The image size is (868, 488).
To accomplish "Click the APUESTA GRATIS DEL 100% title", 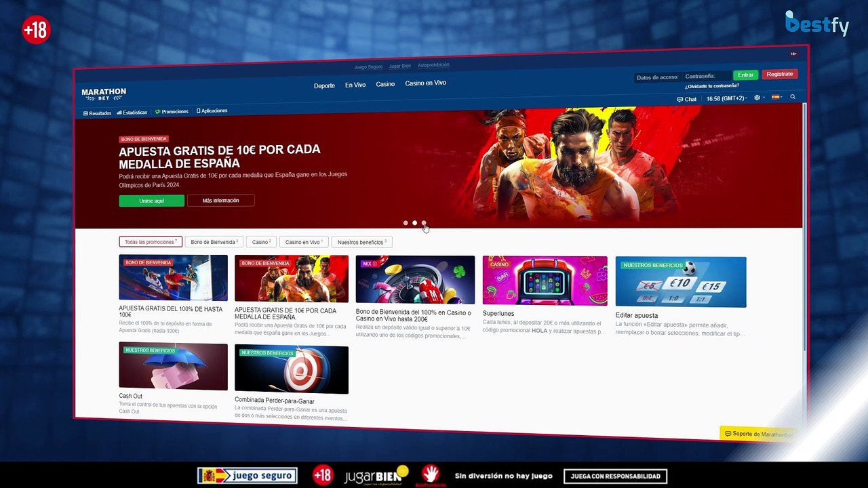I will [x=171, y=312].
